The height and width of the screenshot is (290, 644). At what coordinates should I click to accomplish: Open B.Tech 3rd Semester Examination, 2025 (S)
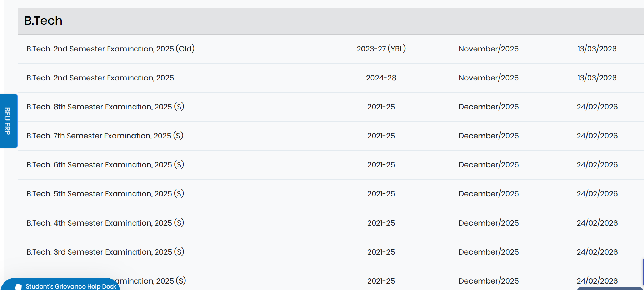[105, 252]
